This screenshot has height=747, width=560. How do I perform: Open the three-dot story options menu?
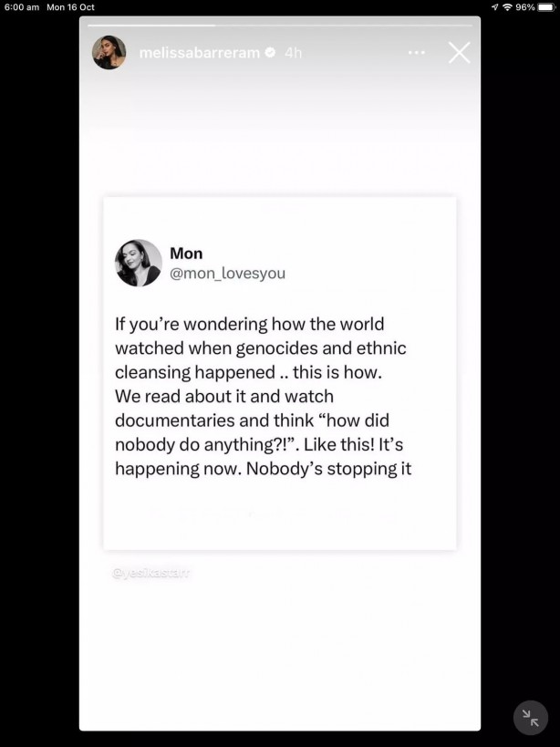point(417,53)
